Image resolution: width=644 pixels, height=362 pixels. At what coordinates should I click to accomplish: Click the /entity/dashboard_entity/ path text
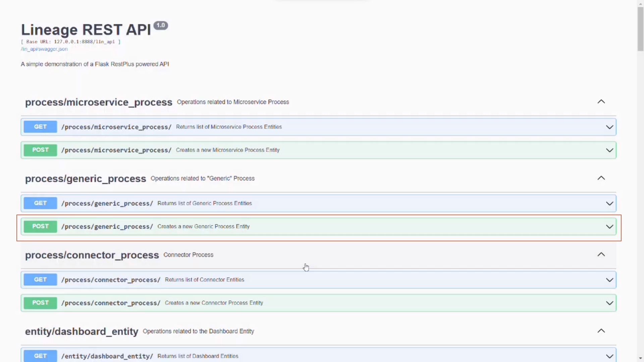tap(107, 356)
